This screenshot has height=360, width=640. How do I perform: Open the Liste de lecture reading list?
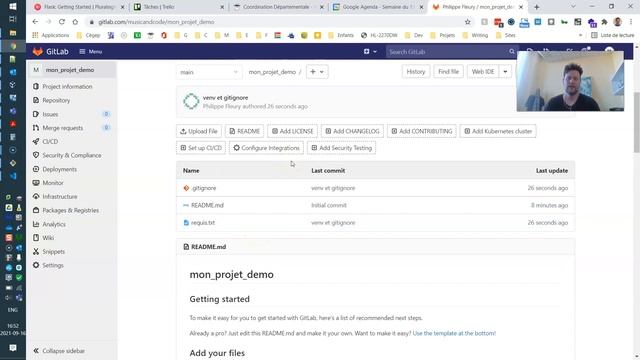[x=613, y=36]
